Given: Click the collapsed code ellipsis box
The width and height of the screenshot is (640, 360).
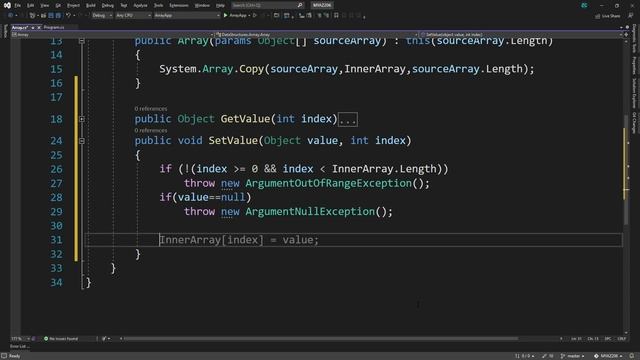Looking at the screenshot, I should click(x=348, y=120).
